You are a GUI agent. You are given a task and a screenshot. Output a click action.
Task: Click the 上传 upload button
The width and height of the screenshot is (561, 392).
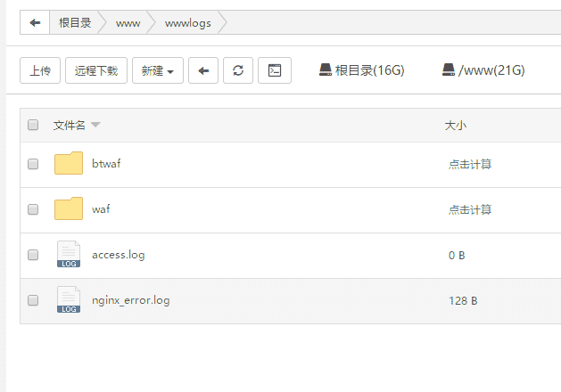(x=40, y=71)
